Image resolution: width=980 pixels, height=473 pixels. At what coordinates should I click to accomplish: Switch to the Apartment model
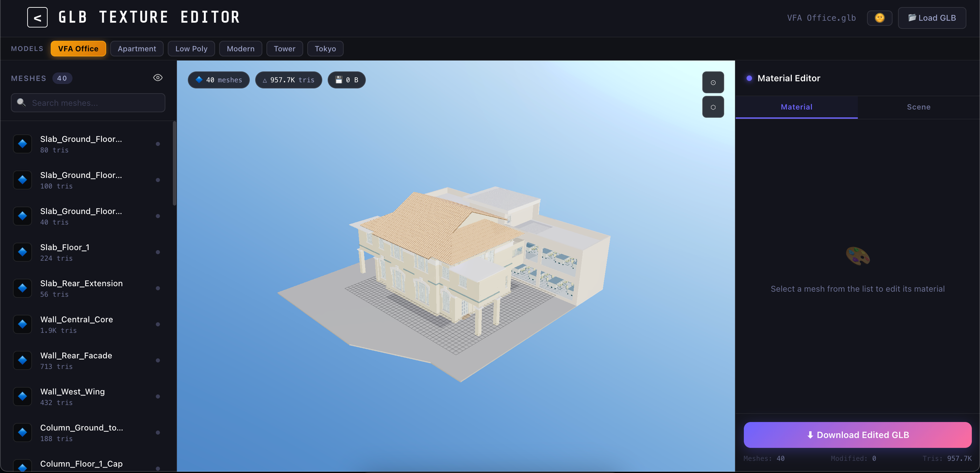pyautogui.click(x=137, y=49)
